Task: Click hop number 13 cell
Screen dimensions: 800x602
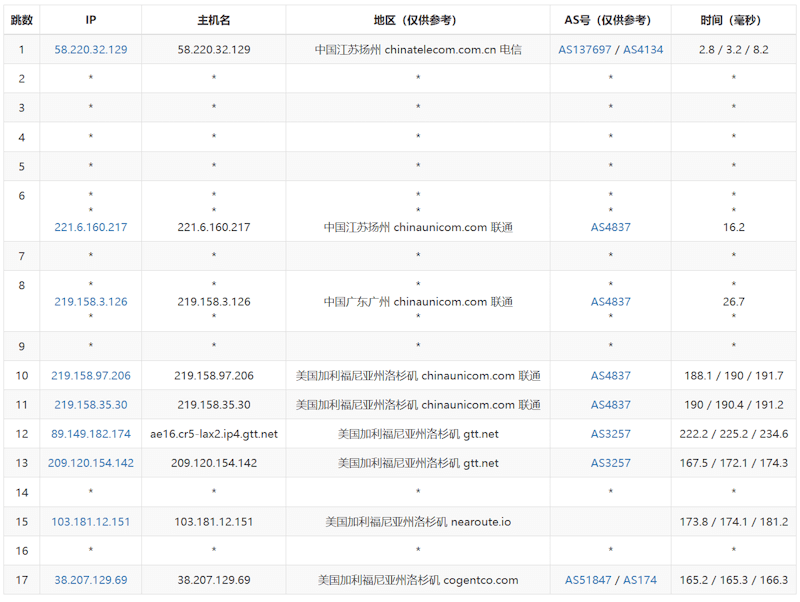Action: click(x=21, y=463)
